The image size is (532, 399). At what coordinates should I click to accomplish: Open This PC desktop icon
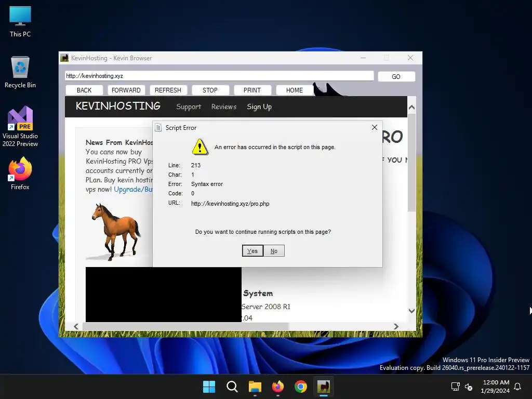pyautogui.click(x=20, y=22)
